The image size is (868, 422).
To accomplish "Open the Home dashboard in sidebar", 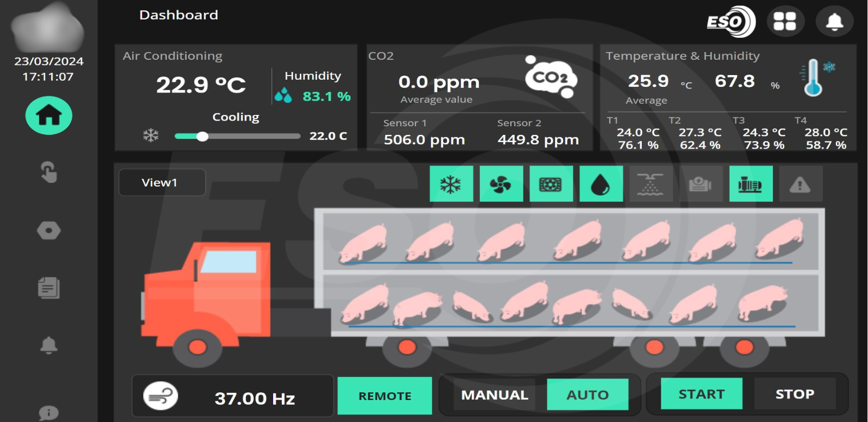I will tap(49, 115).
